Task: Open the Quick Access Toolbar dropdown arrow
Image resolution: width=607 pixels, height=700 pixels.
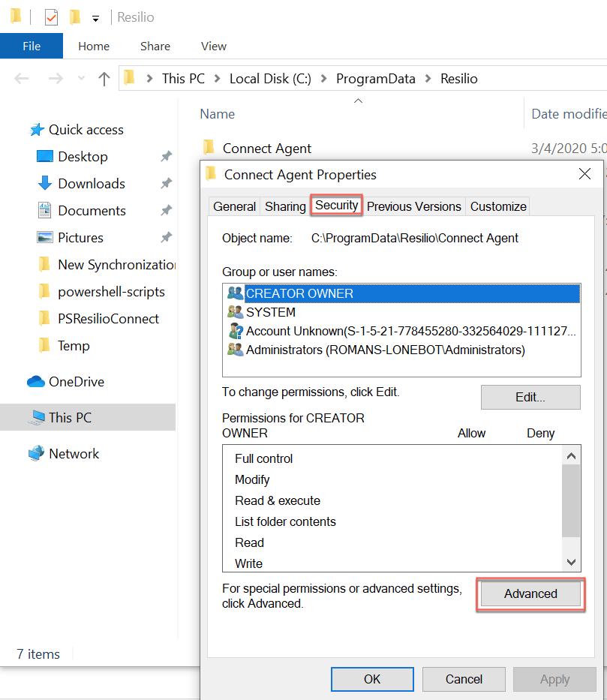Action: coord(95,18)
